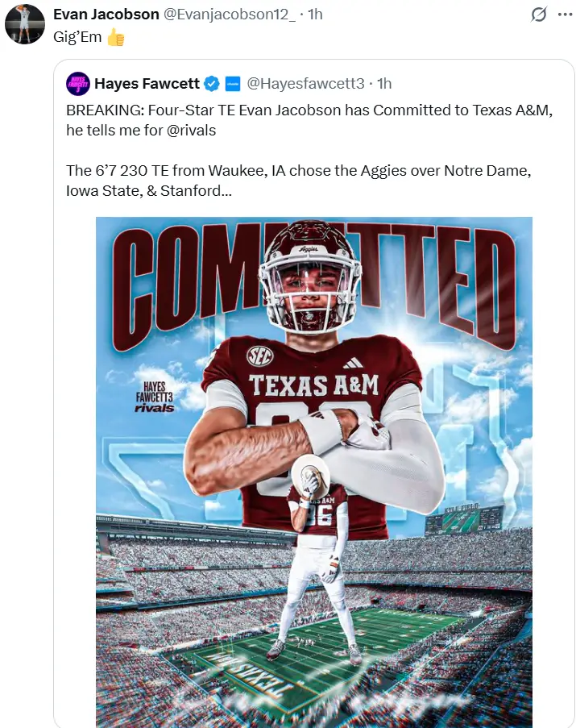Open Evan Jacobson's profile avatar
576x728 pixels.
25,24
